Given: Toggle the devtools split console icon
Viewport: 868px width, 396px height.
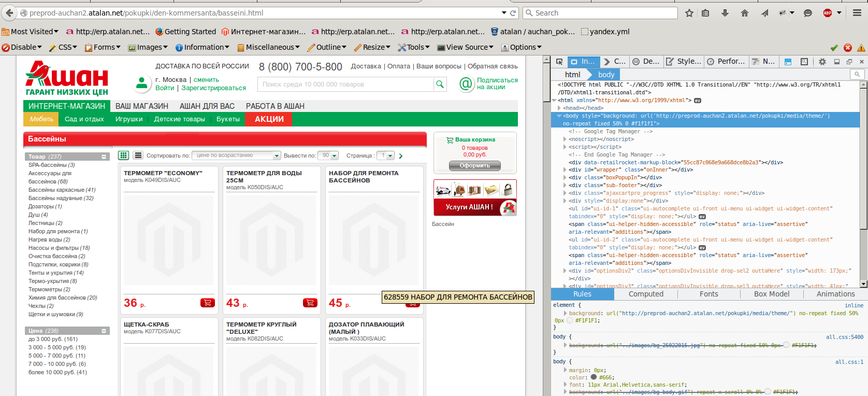Looking at the screenshot, I should (x=788, y=62).
